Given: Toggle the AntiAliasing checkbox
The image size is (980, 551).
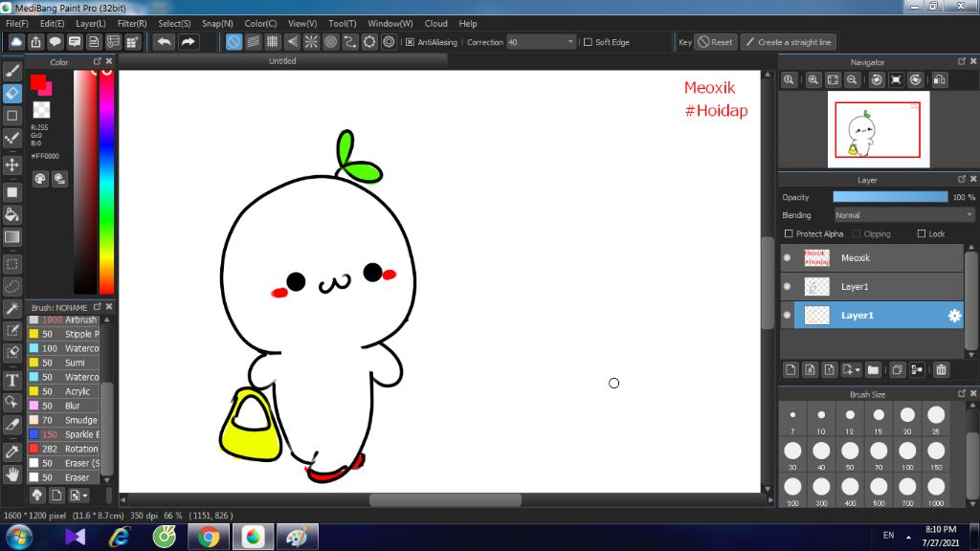Looking at the screenshot, I should coord(410,42).
